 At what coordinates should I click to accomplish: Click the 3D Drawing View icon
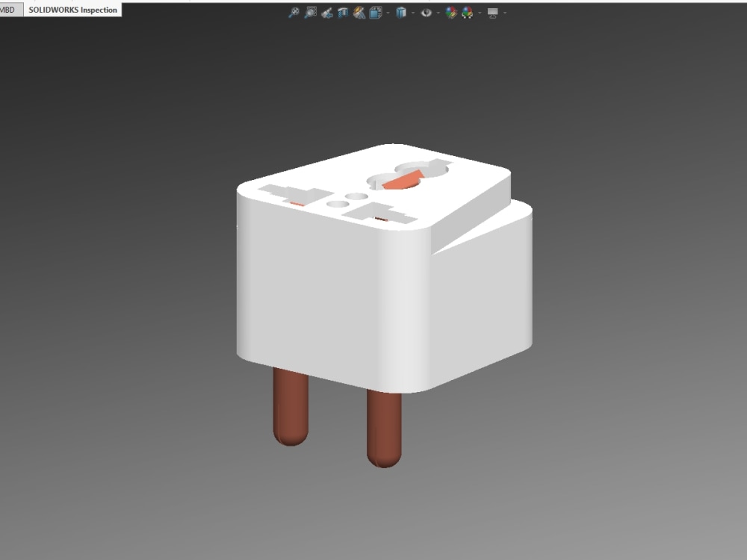pos(374,12)
